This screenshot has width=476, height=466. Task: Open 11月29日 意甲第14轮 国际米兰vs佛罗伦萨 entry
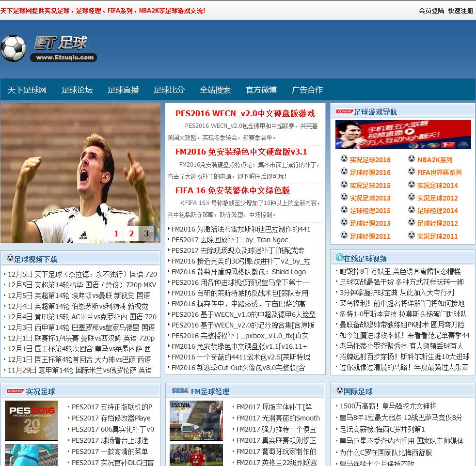[x=80, y=370]
